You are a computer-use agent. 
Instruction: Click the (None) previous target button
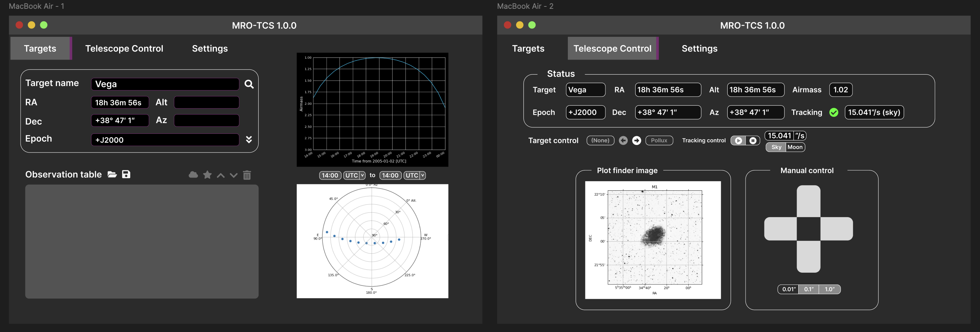click(x=600, y=141)
